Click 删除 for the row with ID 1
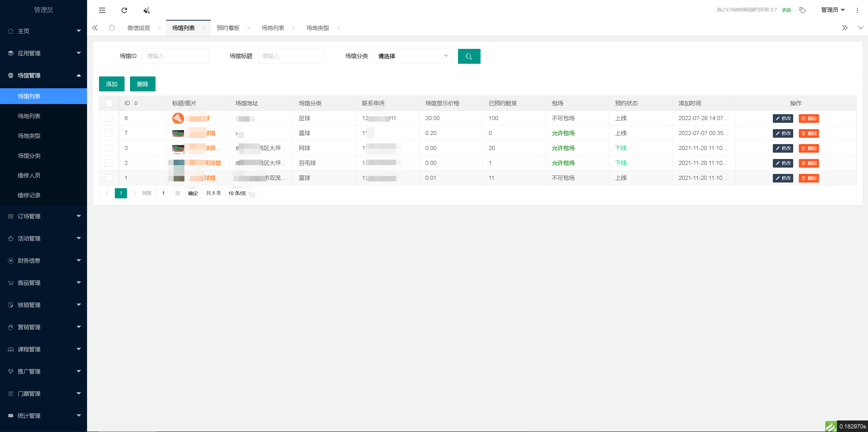The image size is (868, 432). click(x=809, y=178)
